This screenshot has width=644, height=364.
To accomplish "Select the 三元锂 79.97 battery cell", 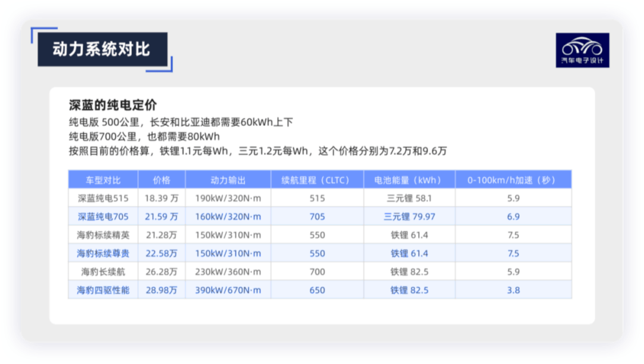I will (410, 217).
